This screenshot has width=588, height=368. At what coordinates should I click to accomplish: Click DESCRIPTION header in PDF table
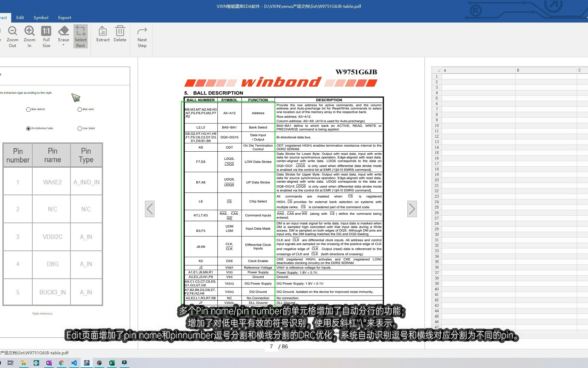tap(329, 100)
